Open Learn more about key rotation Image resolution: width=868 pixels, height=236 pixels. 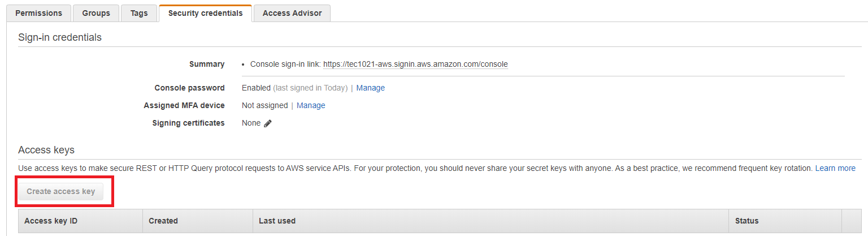pyautogui.click(x=835, y=169)
